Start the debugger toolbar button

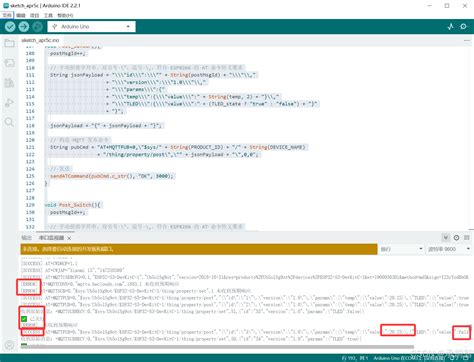[x=37, y=27]
